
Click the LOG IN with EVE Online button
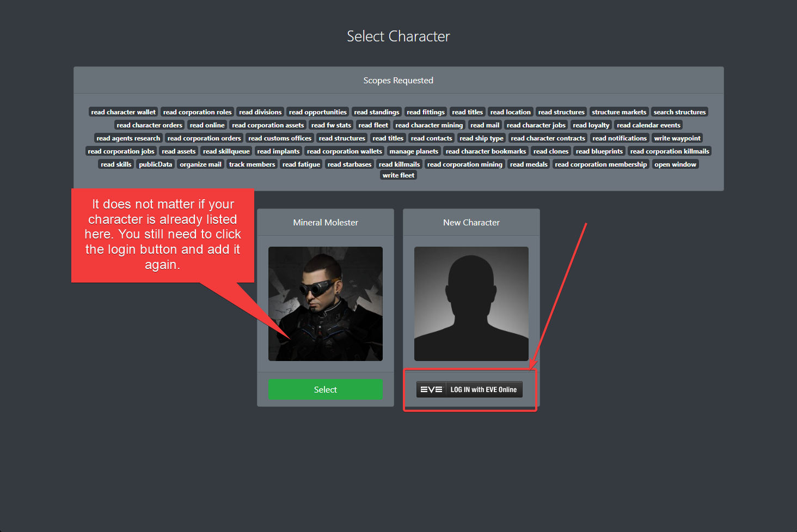coord(469,389)
